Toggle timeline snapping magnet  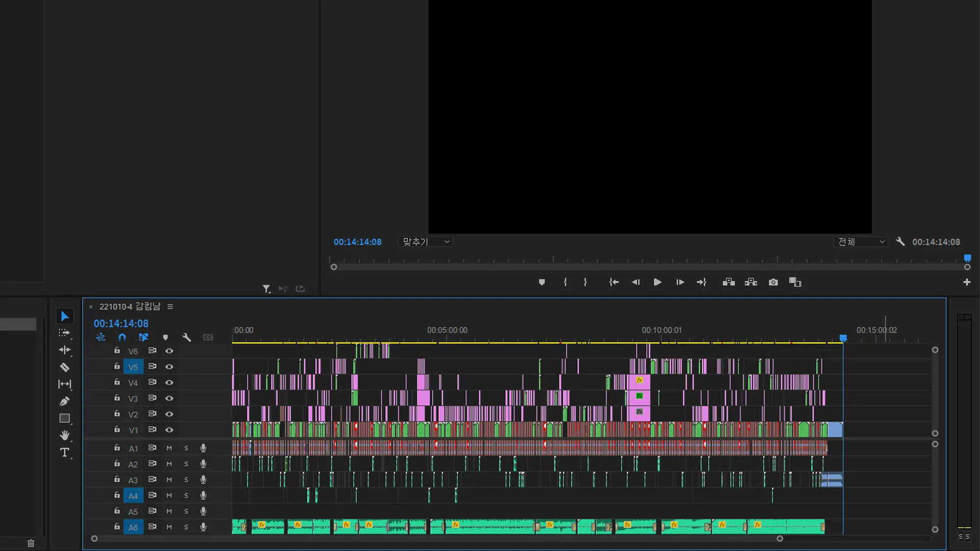122,337
